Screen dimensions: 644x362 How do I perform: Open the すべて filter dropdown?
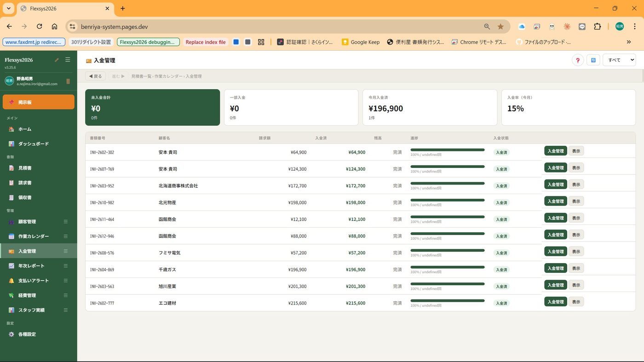point(619,60)
